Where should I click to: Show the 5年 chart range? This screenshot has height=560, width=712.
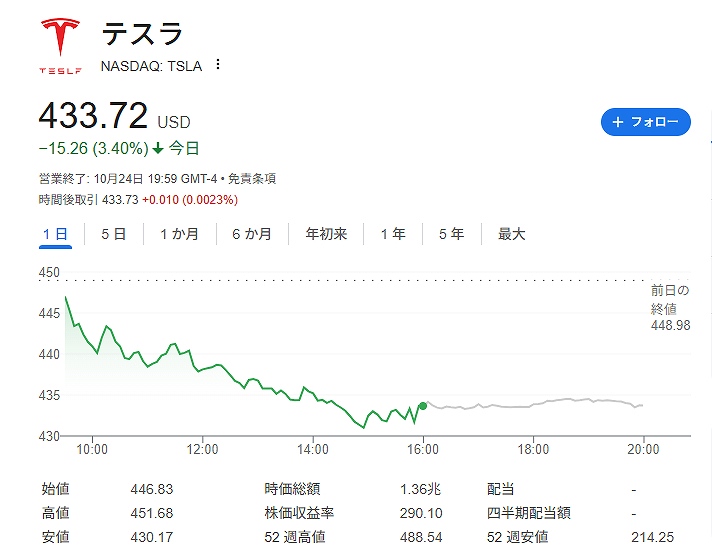point(451,234)
